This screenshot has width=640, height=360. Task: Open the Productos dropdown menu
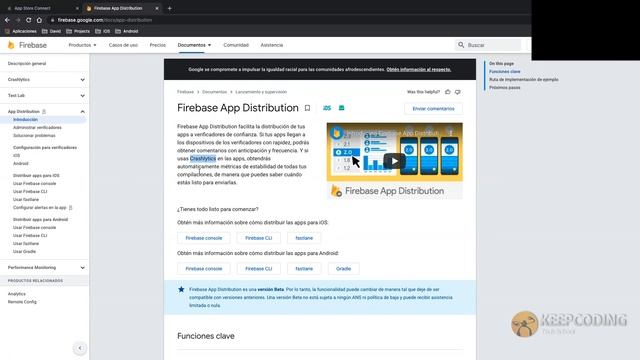point(82,45)
